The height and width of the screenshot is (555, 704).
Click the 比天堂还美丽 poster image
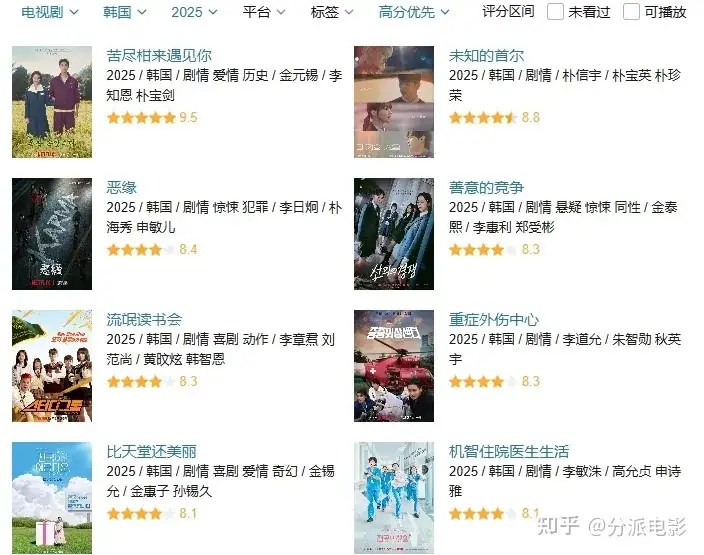point(52,498)
